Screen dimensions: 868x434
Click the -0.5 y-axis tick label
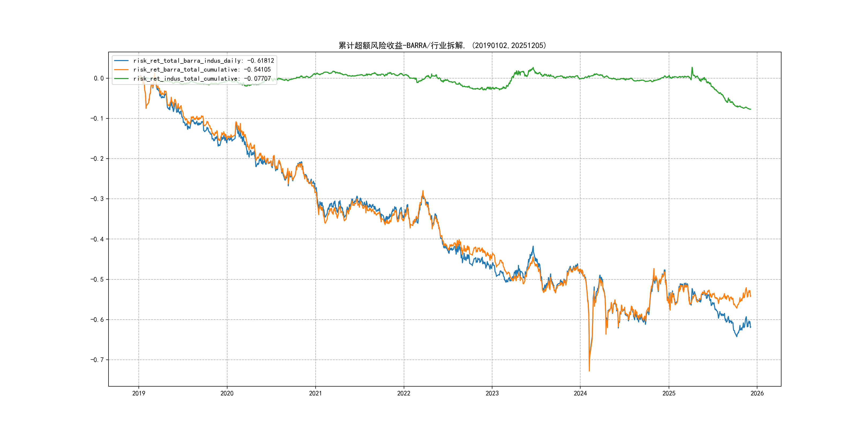(97, 279)
